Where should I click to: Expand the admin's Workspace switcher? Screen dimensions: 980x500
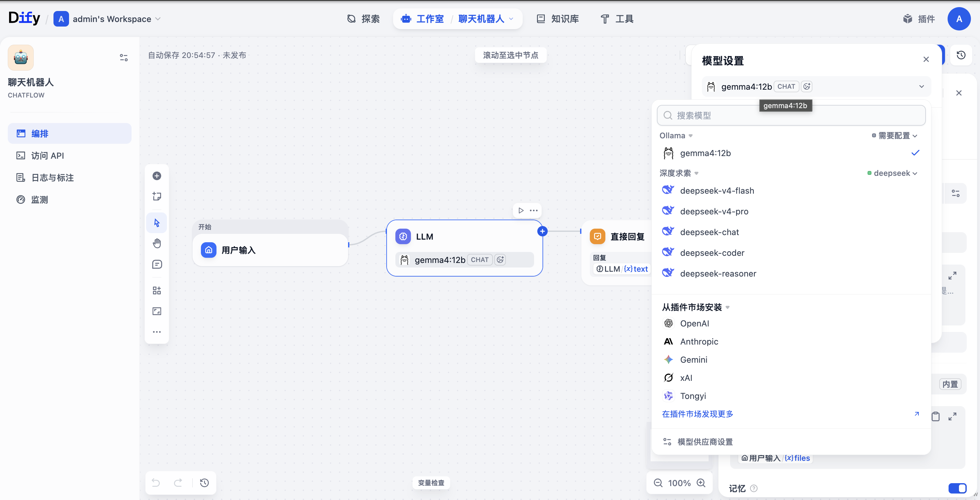click(x=107, y=19)
